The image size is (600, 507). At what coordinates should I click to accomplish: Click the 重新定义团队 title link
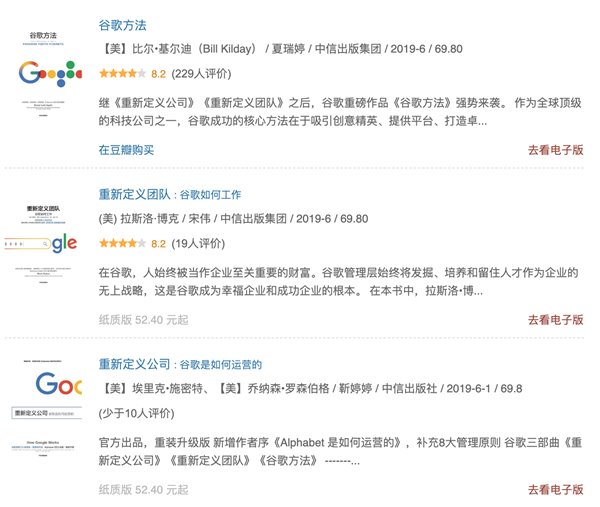point(134,194)
